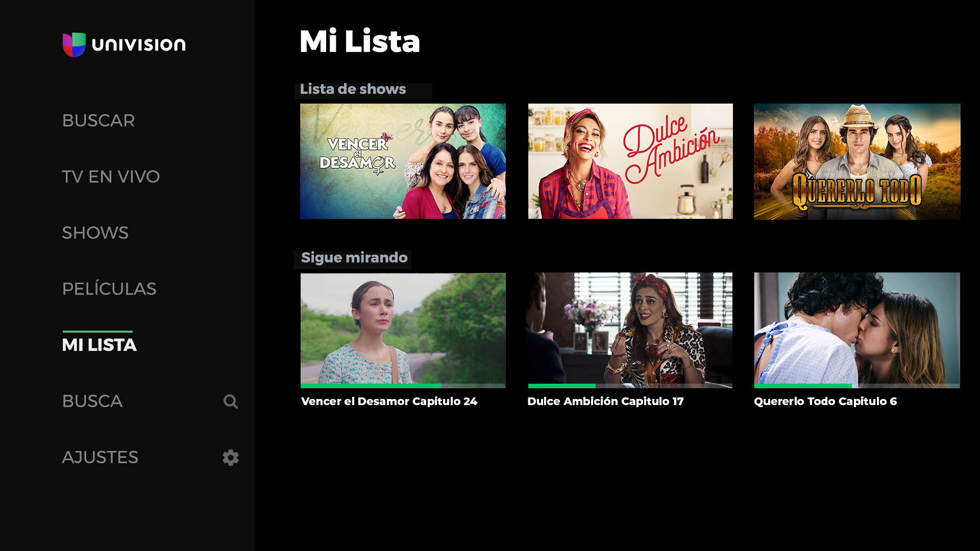The width and height of the screenshot is (980, 551).
Task: Open the BUSCAR menu item
Action: (99, 121)
